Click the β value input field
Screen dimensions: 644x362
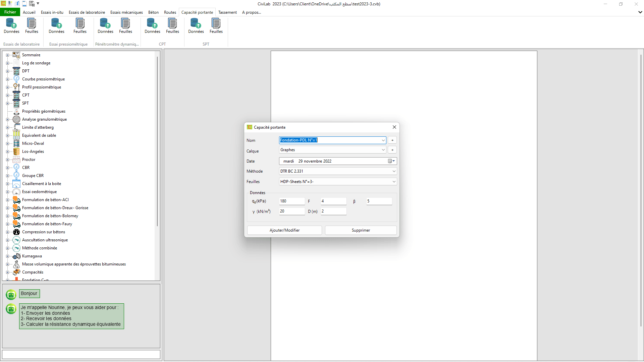coord(379,201)
